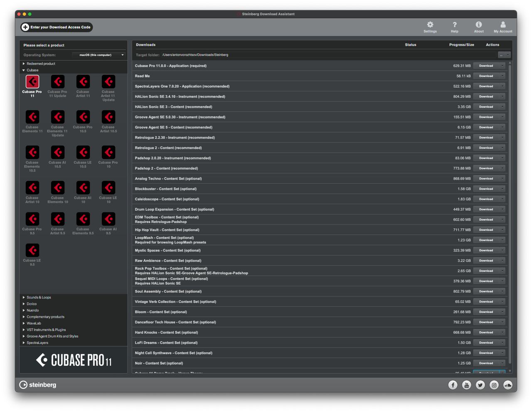Download Cubase Pro 11.0.0 Application
Viewport: 532px width, 412px height.
tap(486, 66)
